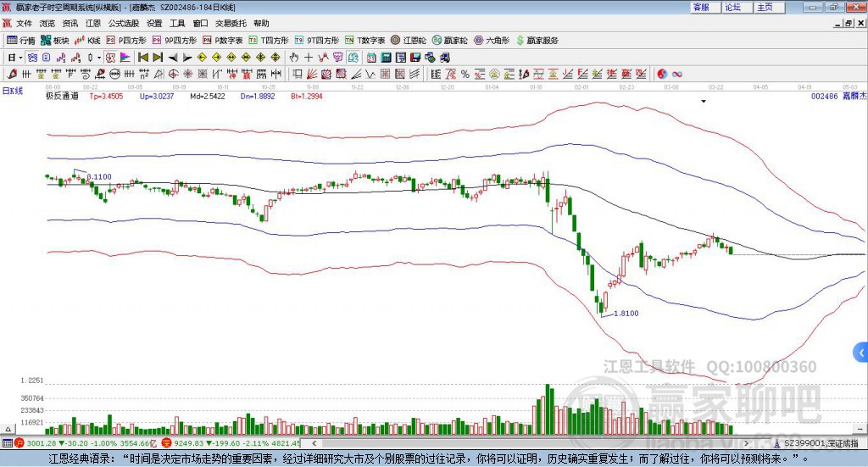Toggle the zigzag wave line button
Viewport: 868px width, 467px height.
pyautogui.click(x=323, y=58)
